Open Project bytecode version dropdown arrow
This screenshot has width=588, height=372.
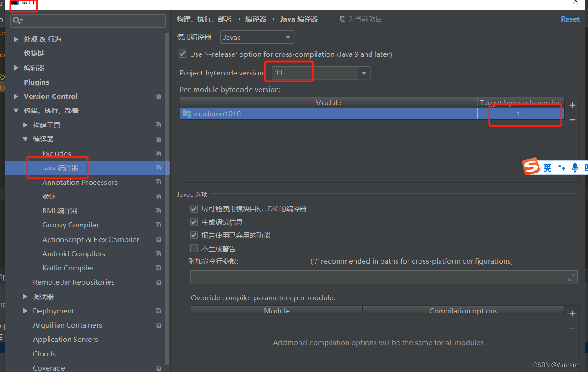tap(364, 73)
